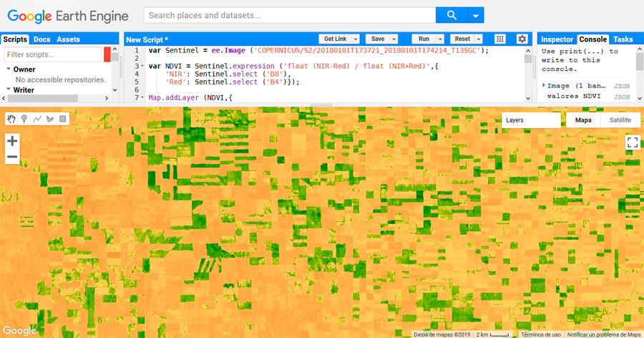Open the Términos de uso link
This screenshot has height=338, width=644.
541,334
